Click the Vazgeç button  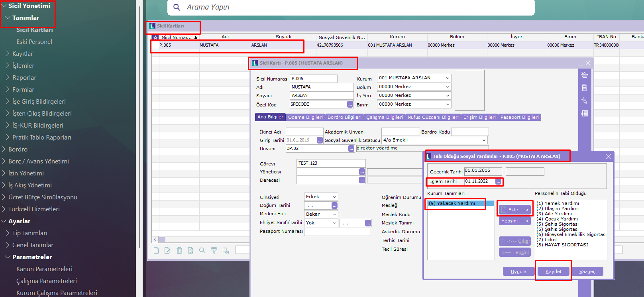pos(587,271)
